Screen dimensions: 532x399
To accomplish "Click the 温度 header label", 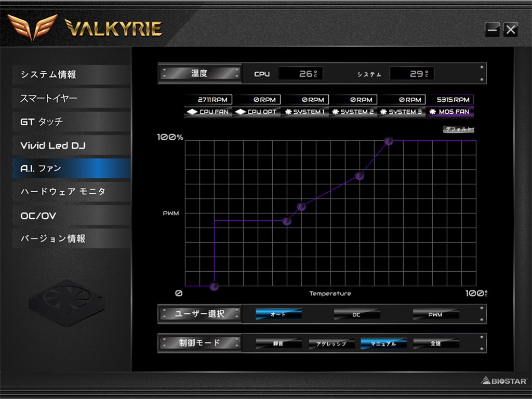I will [x=199, y=73].
